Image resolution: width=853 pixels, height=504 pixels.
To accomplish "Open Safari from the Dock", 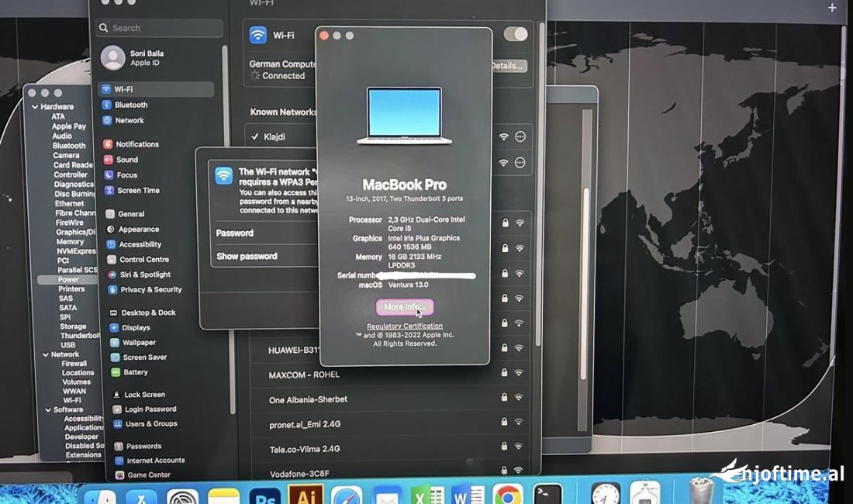I will (x=347, y=495).
